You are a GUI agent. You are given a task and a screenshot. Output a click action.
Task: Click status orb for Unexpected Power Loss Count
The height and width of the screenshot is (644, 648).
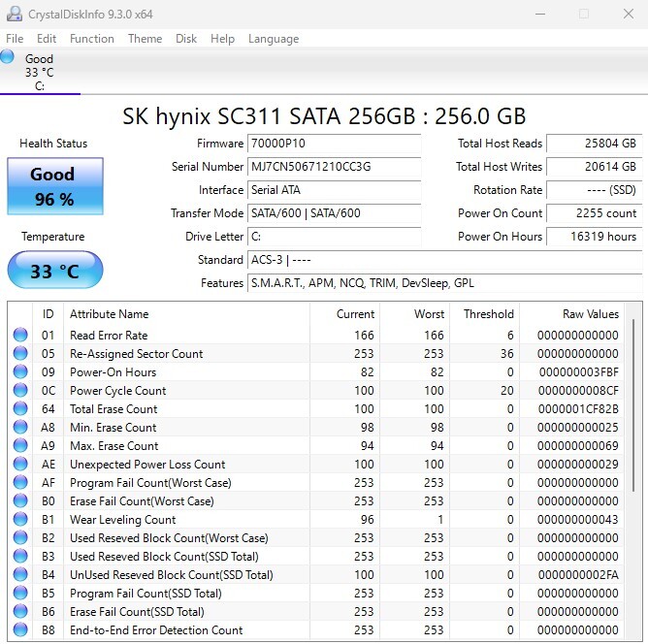click(x=20, y=464)
